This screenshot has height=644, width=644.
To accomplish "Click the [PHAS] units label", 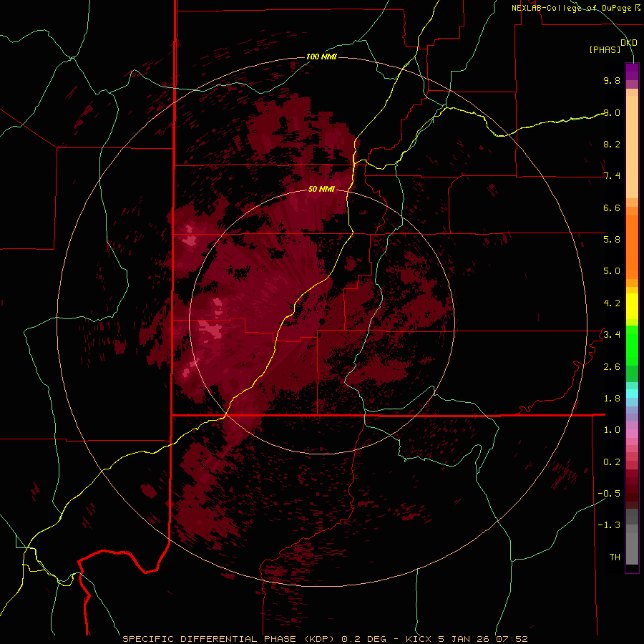I will [x=605, y=49].
